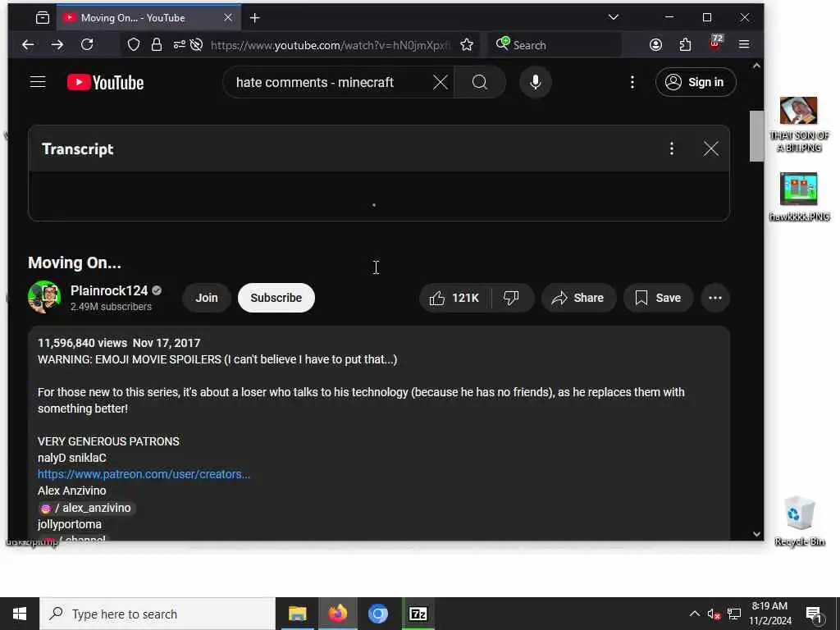Open Firefox extensions puzzle icon
Viewport: 840px width, 630px height.
685,45
